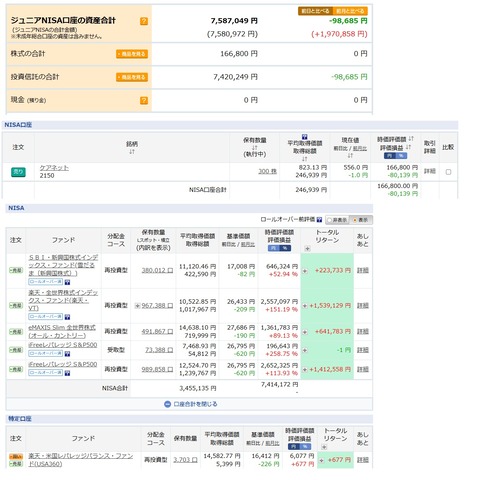
Task: Select 非表示 radio for ロールオーバー前評価
Action: pyautogui.click(x=337, y=220)
